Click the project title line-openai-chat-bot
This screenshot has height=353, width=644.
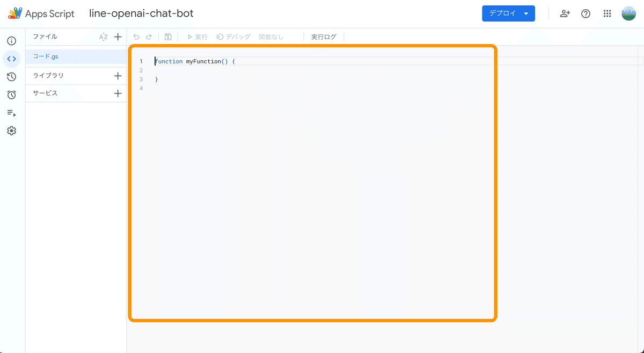point(141,13)
